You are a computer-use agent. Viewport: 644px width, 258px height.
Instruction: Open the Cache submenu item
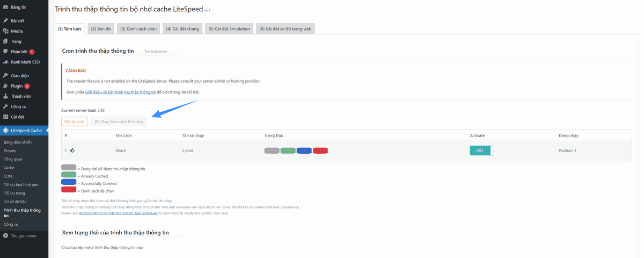click(x=9, y=168)
